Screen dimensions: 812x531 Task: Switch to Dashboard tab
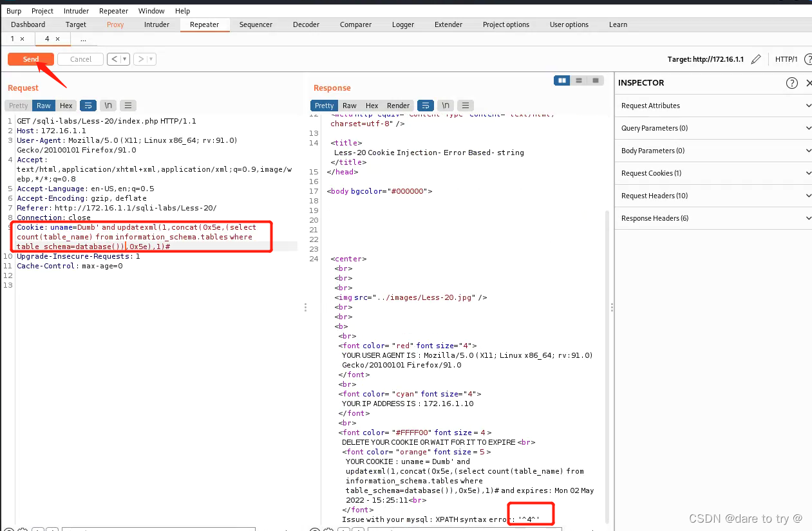[x=28, y=24]
